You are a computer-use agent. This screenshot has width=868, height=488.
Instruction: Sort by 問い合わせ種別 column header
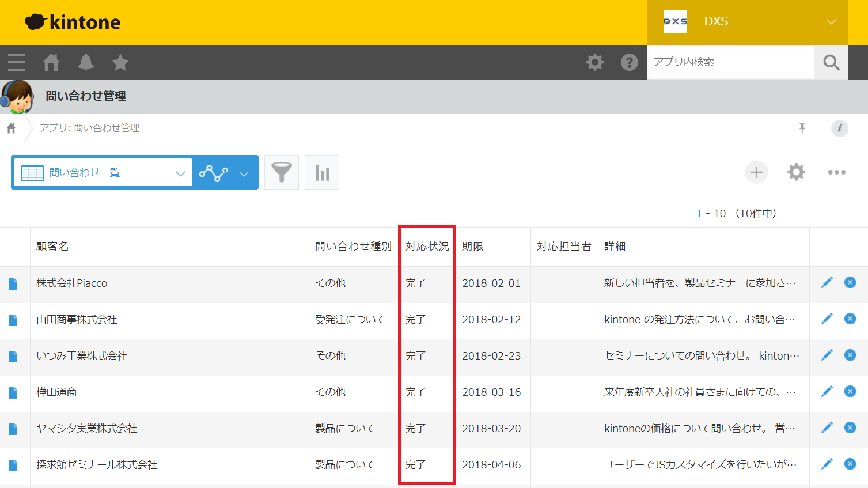(x=354, y=247)
